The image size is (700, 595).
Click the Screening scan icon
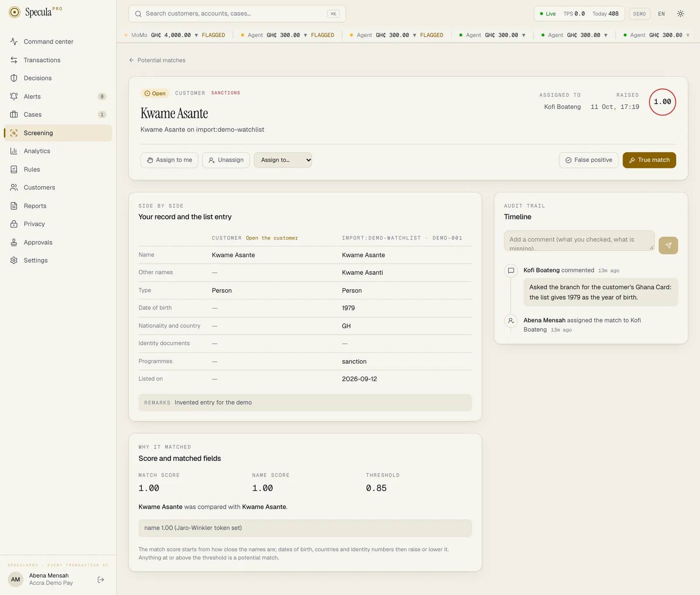pos(14,133)
